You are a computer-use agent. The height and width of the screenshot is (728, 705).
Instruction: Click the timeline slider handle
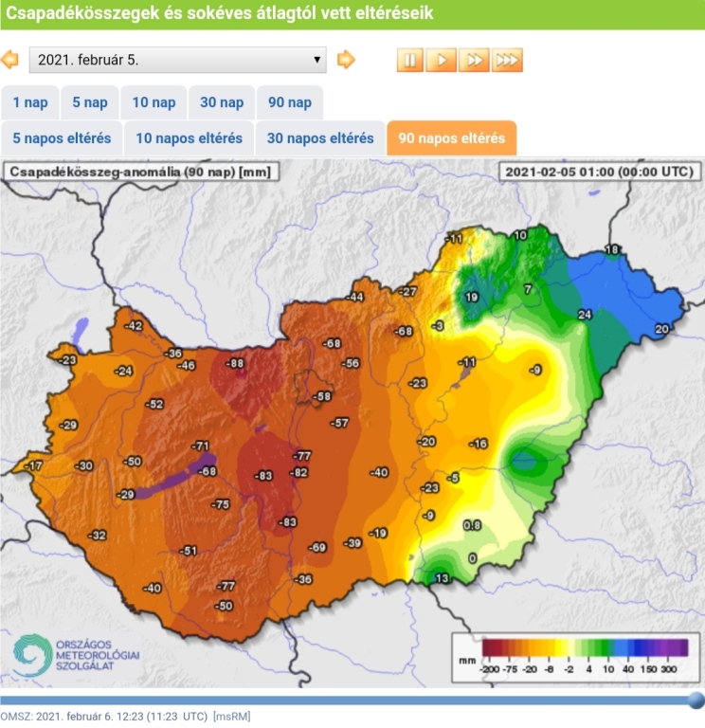[x=696, y=700]
